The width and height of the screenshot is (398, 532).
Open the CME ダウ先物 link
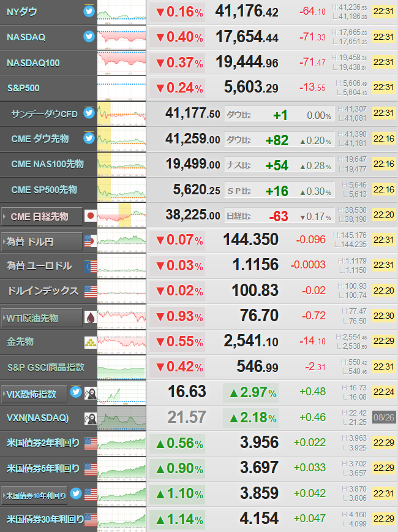40,139
